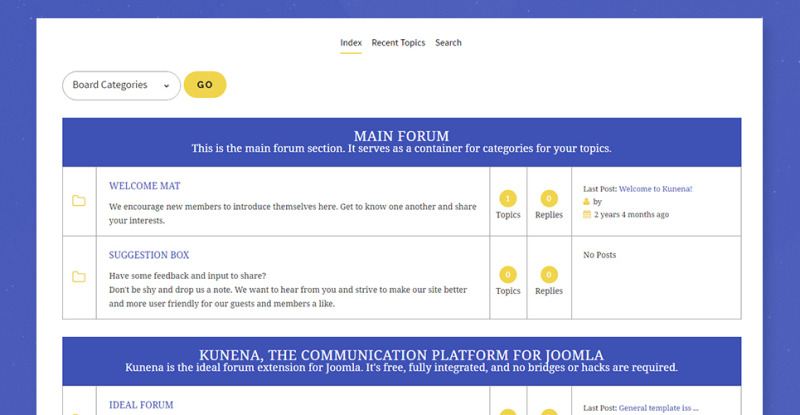Click calendar icon beside 2 years 4 months ago
Viewport: 800px width, 415px height.
(587, 214)
